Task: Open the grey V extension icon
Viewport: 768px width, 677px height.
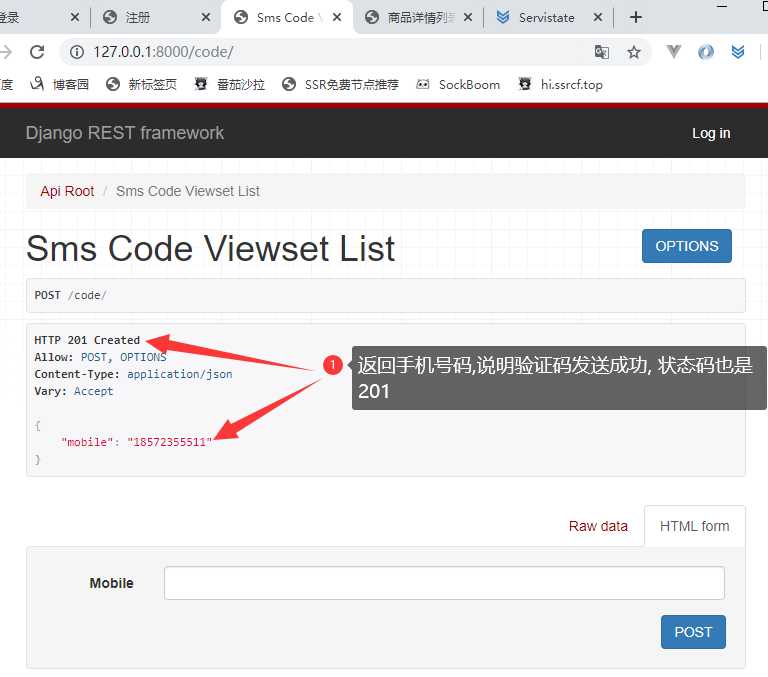Action: [x=674, y=51]
